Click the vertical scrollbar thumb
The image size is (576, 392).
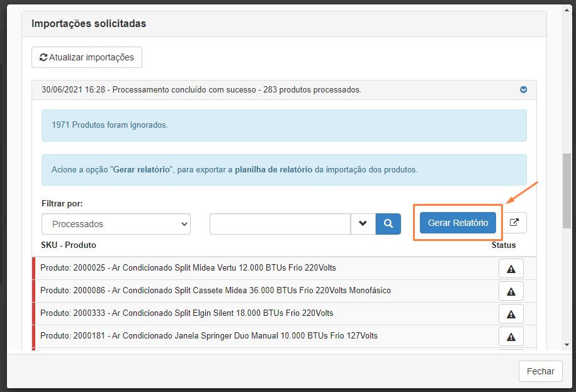[x=567, y=189]
